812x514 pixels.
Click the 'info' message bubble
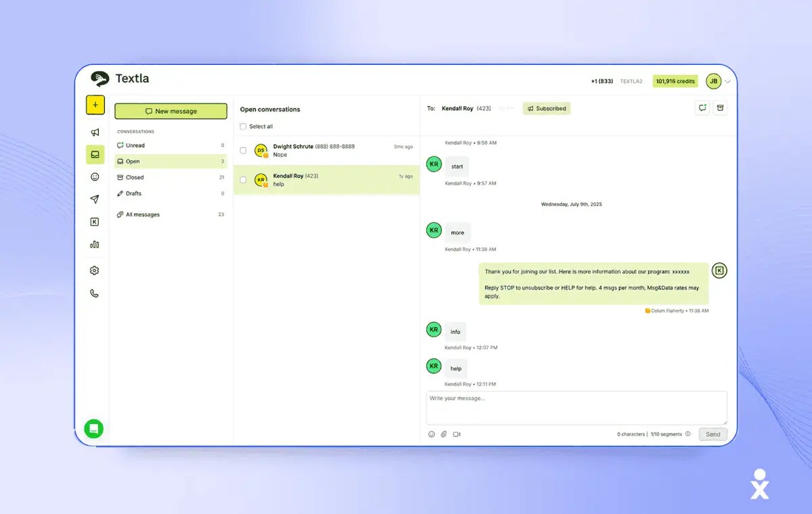[455, 331]
